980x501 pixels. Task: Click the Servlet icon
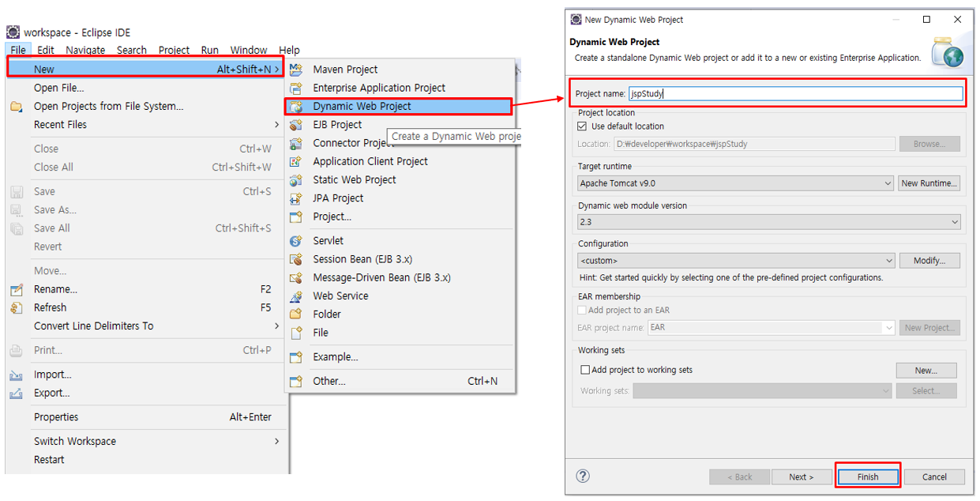click(296, 241)
